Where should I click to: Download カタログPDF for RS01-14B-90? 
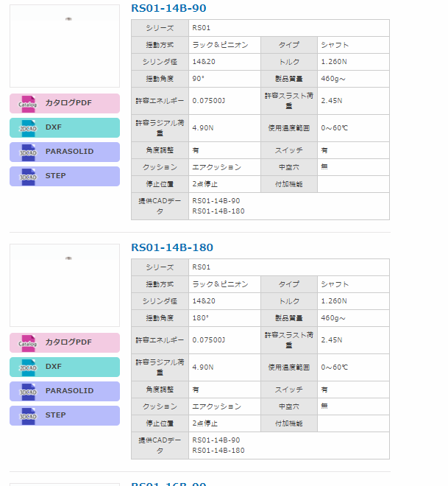(x=65, y=103)
